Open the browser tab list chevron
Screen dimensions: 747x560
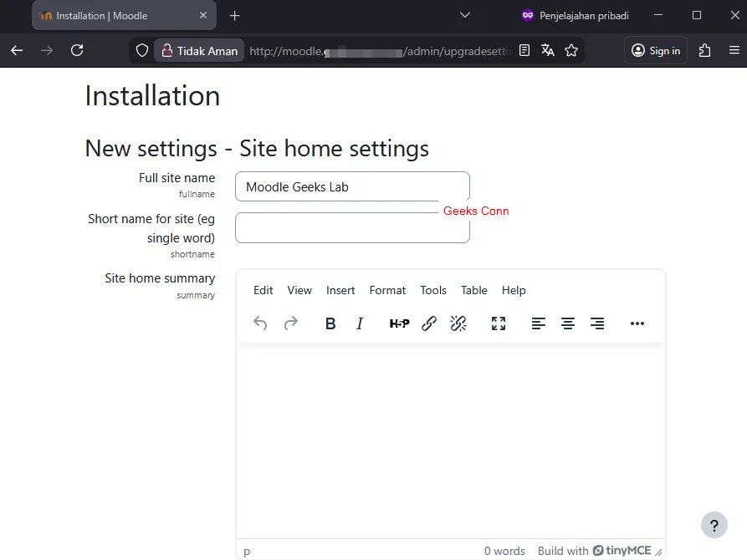pos(465,15)
